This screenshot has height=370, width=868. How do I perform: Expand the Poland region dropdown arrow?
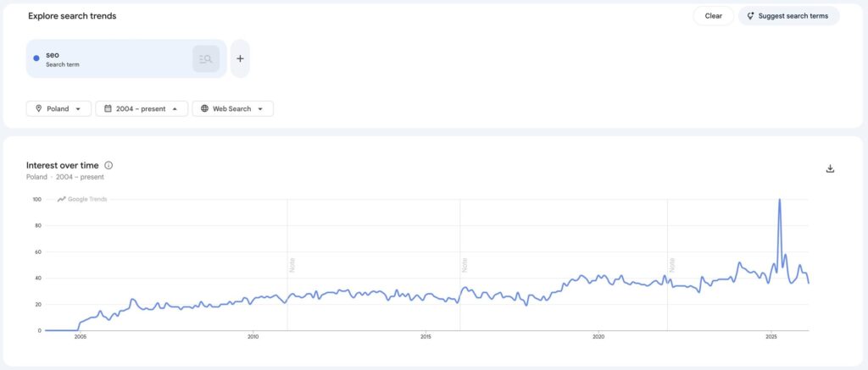tap(79, 108)
